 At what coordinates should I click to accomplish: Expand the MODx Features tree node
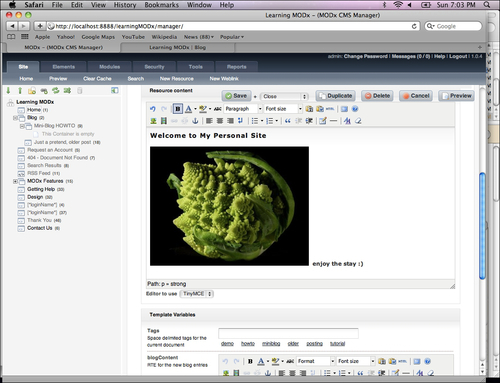(15, 181)
